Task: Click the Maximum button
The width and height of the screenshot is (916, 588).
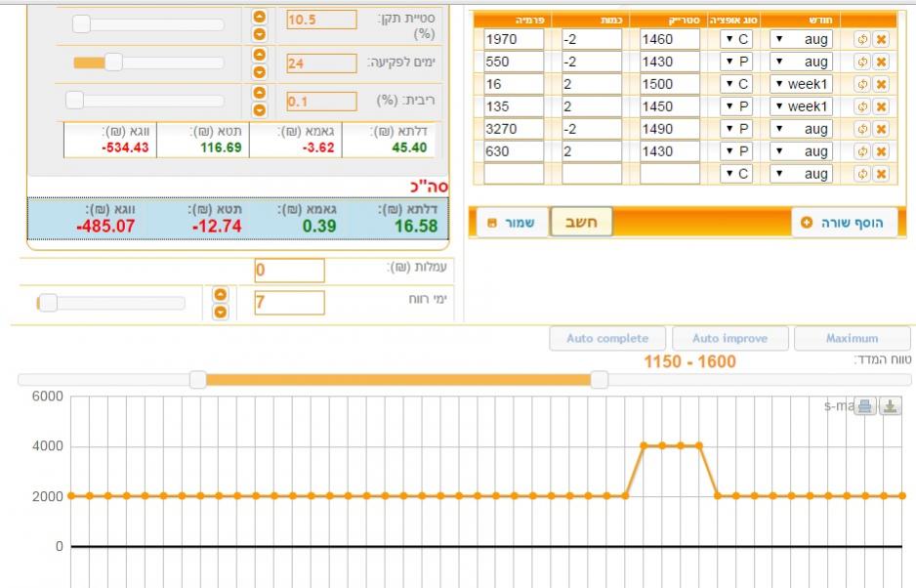Action: [x=852, y=339]
